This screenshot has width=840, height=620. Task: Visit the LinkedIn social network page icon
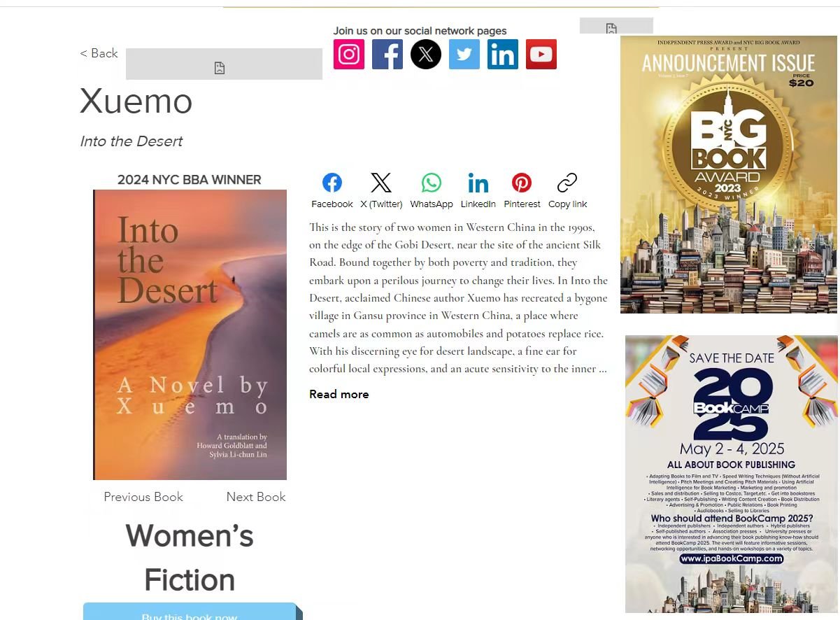click(x=502, y=54)
